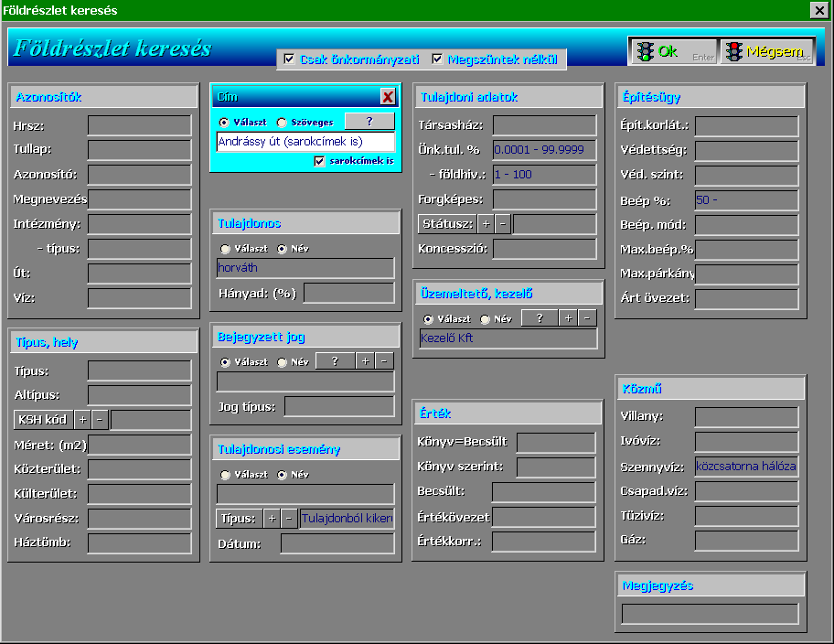Toggle Csak önkormányzati checkbox

[289, 59]
